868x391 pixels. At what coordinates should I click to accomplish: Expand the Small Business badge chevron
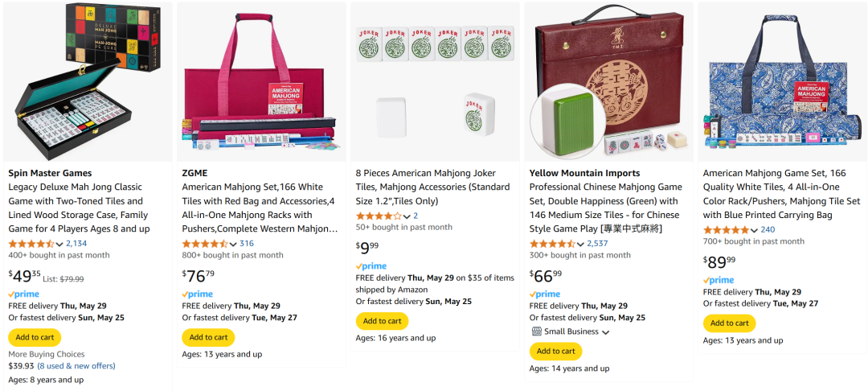point(605,332)
